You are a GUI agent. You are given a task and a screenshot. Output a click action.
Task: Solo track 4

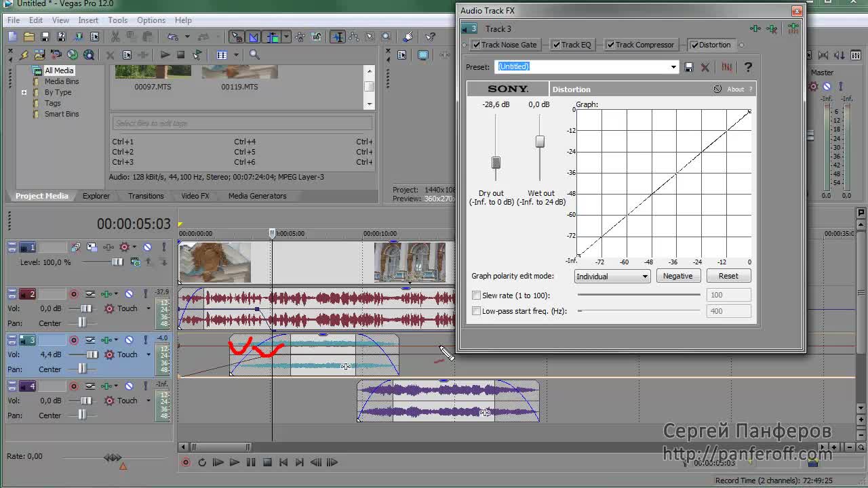click(x=145, y=386)
